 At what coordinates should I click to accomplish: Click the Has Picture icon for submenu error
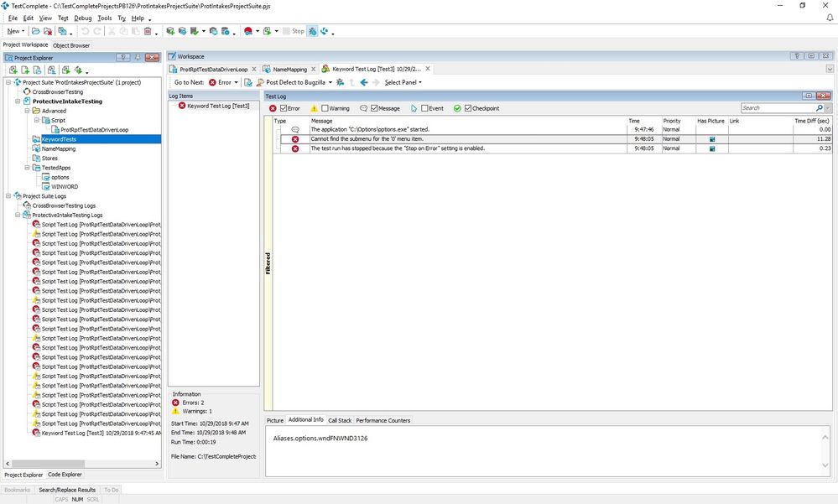(x=712, y=138)
